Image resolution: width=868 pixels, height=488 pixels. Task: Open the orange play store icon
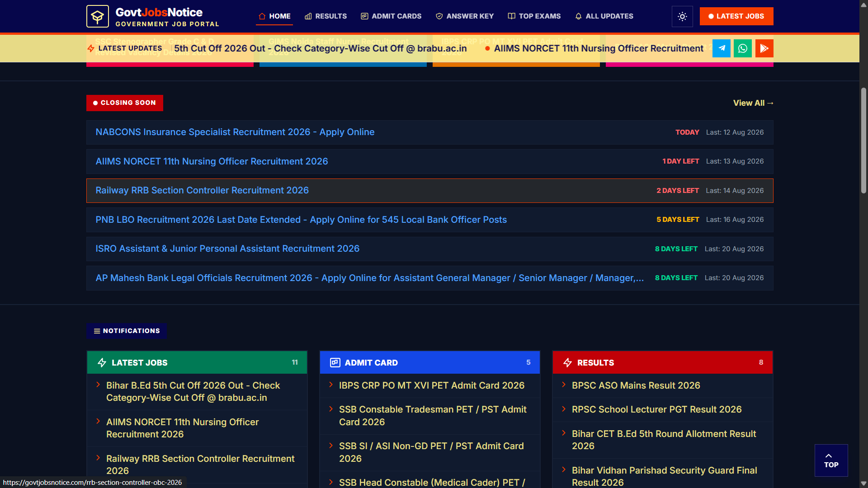[764, 48]
